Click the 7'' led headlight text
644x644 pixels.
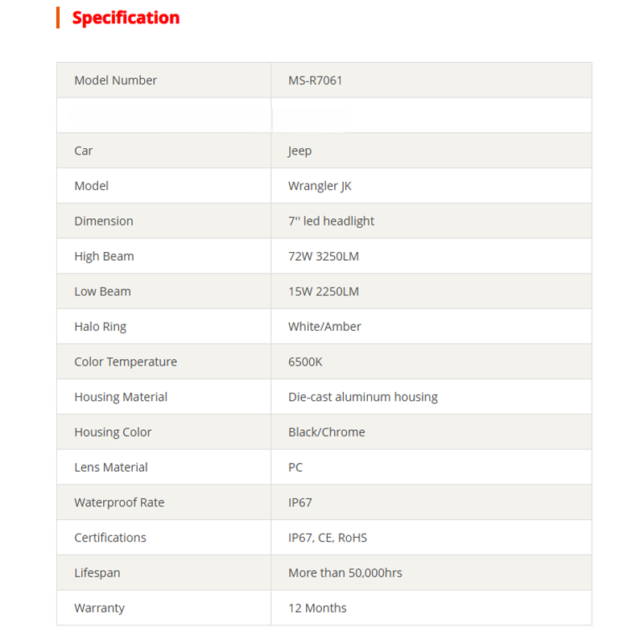pos(331,221)
